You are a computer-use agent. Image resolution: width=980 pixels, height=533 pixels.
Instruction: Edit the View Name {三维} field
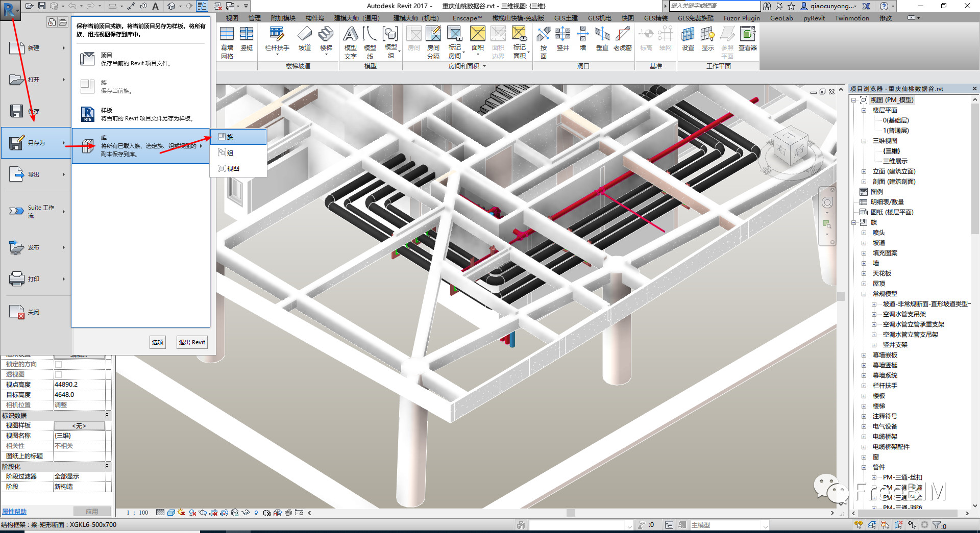pyautogui.click(x=79, y=436)
